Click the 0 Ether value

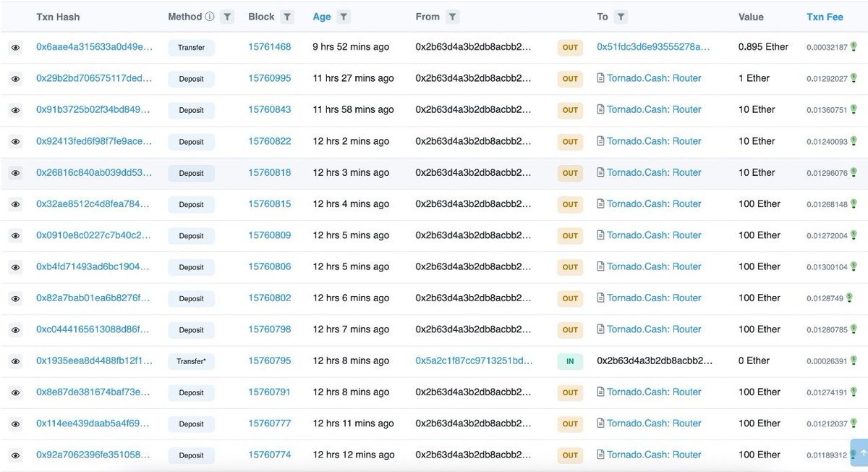[x=754, y=361]
